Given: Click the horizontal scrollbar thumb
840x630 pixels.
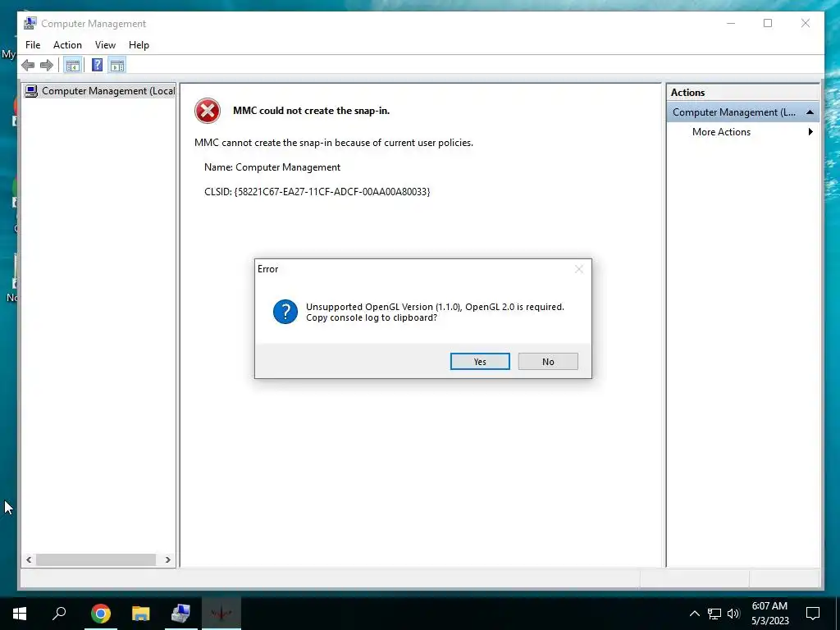Looking at the screenshot, I should (x=96, y=559).
